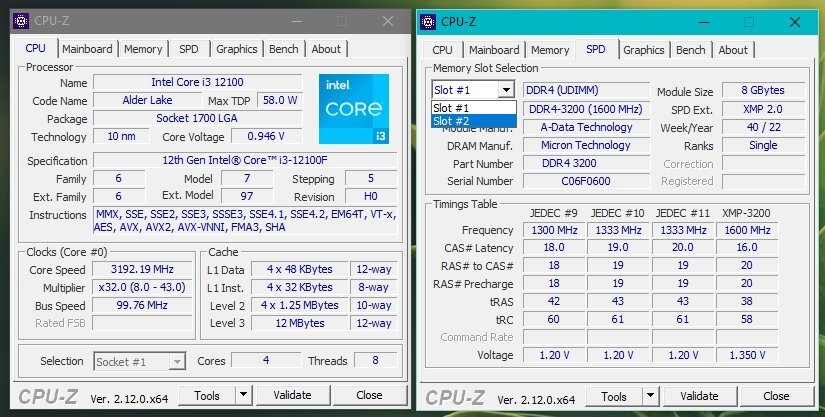Minimize the right CPU-Z window
The image size is (825, 417).
[703, 22]
